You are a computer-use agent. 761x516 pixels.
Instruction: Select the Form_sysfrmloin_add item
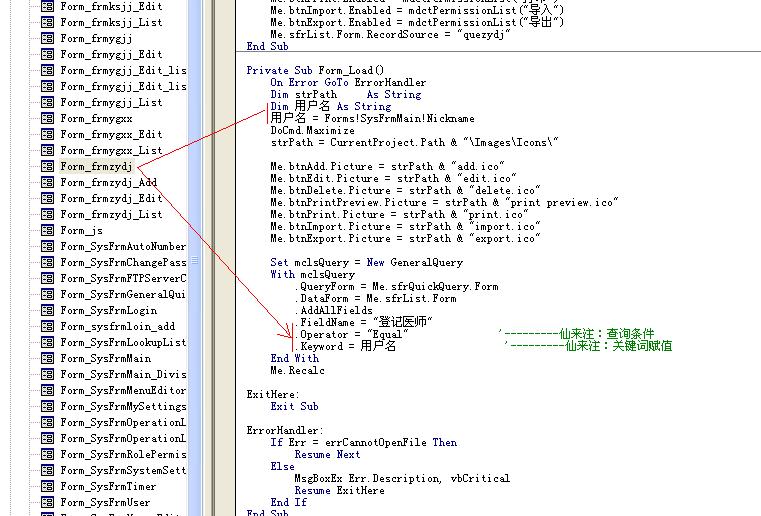[x=117, y=326]
